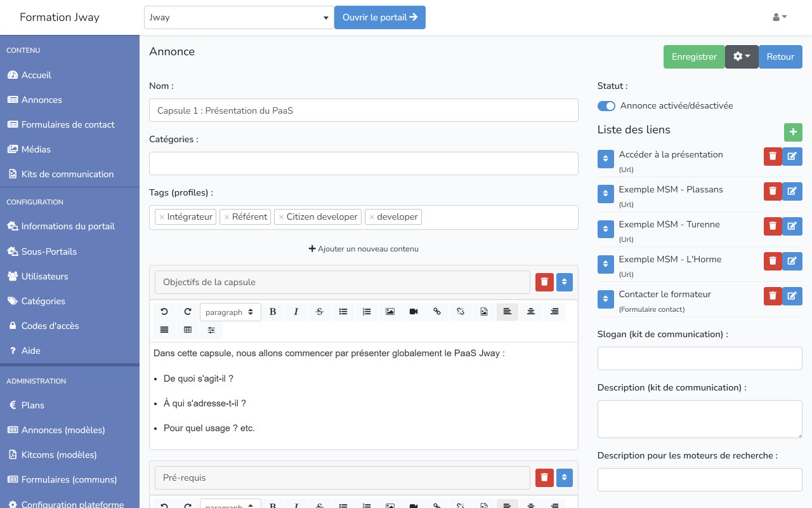Screen dimensions: 812x508
Task: Insert a table in the Objectifs editor
Action: point(187,330)
